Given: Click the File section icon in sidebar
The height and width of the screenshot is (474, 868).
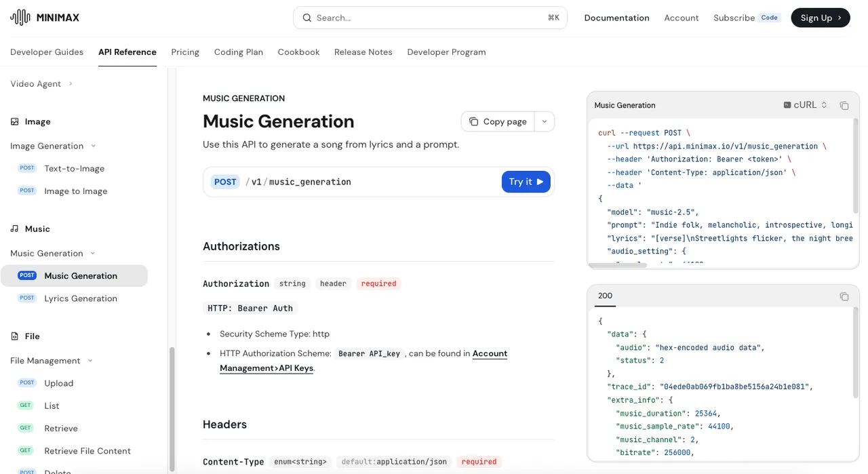Looking at the screenshot, I should click(15, 336).
